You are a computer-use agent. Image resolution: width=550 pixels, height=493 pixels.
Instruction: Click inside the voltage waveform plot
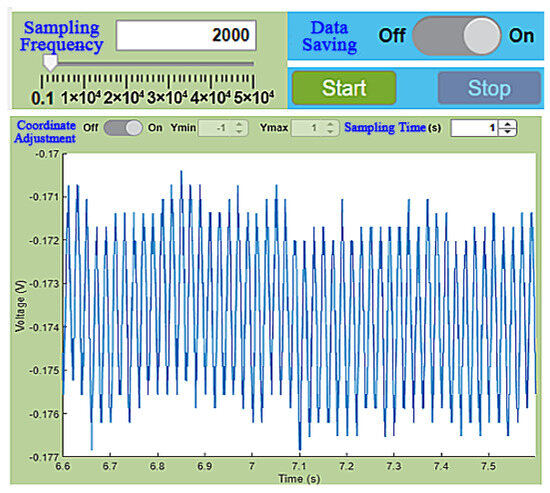click(299, 305)
